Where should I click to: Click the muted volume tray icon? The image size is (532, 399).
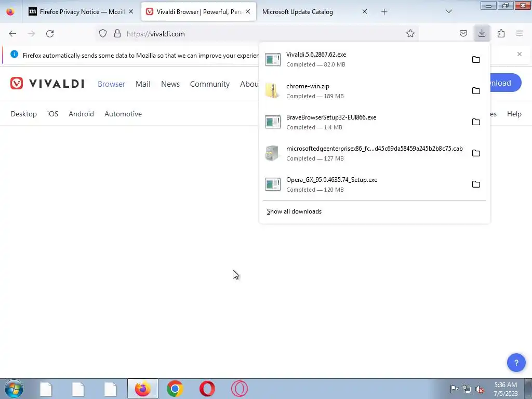[480, 389]
